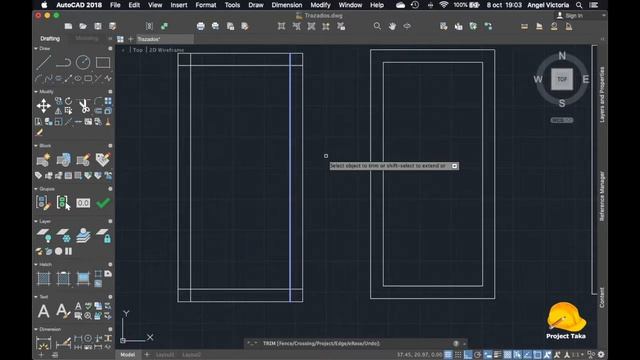This screenshot has width=640, height=360.
Task: Click the Layer Lock padlock icon
Action: 103,236
